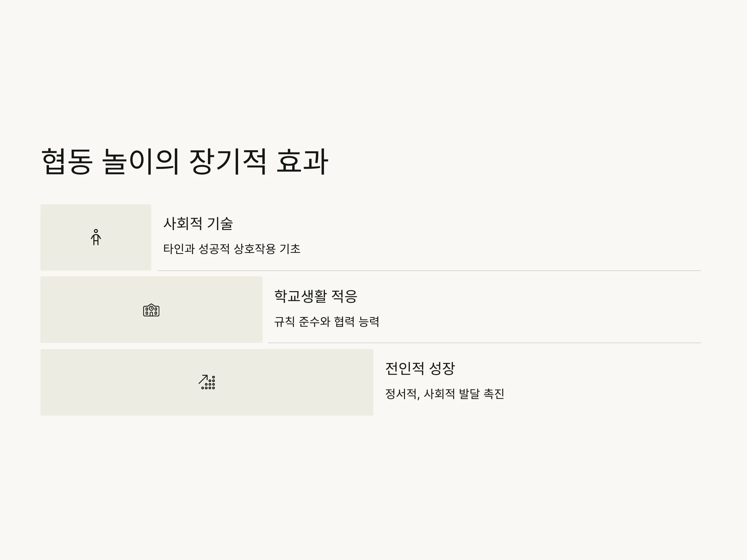
Task: Click the school building icon
Action: pos(151,310)
